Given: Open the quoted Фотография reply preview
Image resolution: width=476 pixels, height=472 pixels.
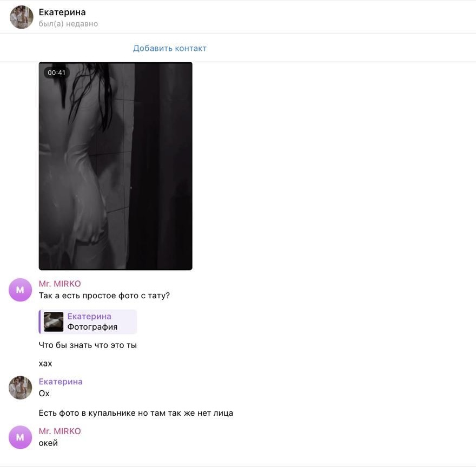Looking at the screenshot, I should coord(88,322).
